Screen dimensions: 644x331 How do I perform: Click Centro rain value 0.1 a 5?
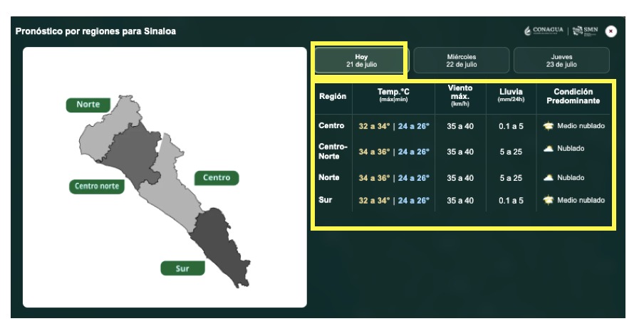click(x=511, y=126)
